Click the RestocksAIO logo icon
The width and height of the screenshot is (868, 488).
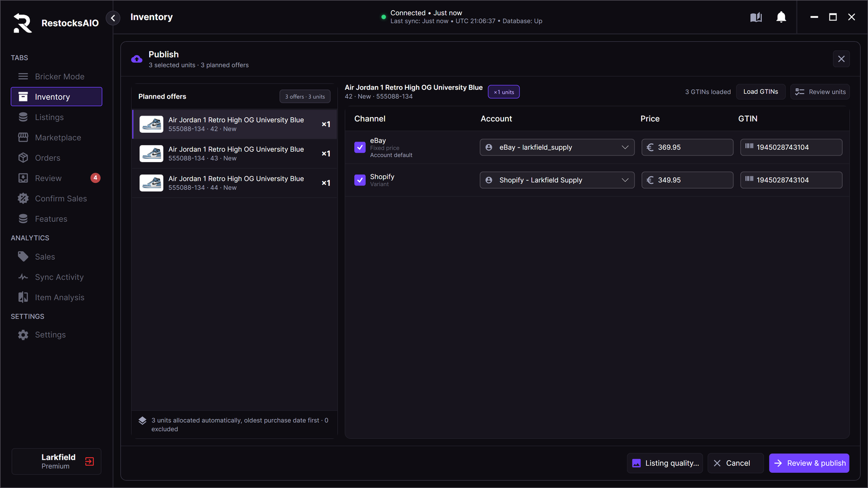pos(22,23)
